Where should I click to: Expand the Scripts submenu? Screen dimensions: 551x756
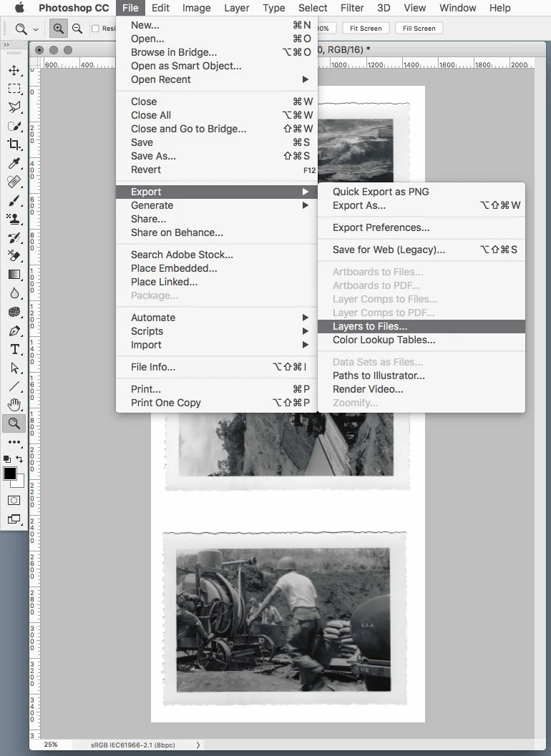217,331
